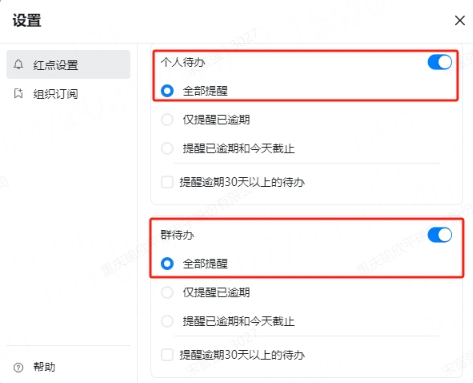The image size is (473, 383).
Task: Choose 仅提醒已逾期 radio under 个人待办
Action: coord(167,119)
